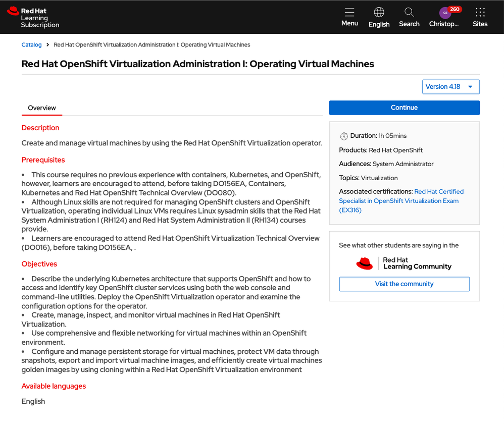Click the Red Hat Learning Community logo
Image resolution: width=504 pixels, height=424 pixels.
[x=404, y=263]
